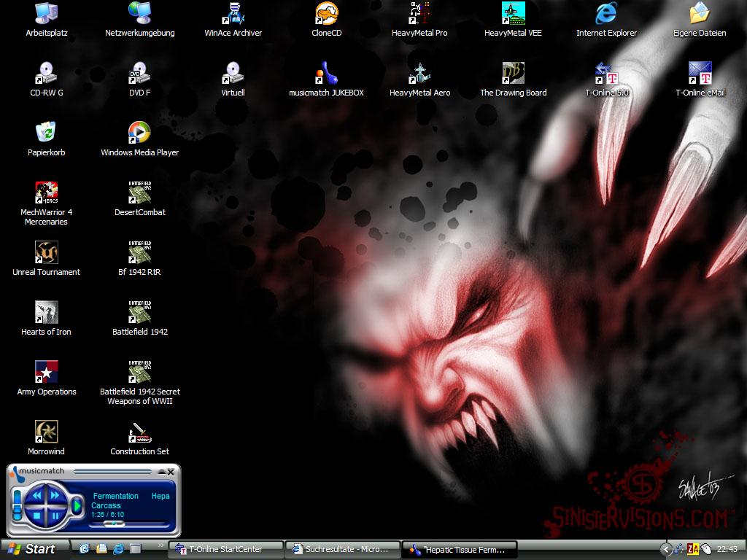
Task: Select the Construction Set shortcut
Action: pos(139,437)
